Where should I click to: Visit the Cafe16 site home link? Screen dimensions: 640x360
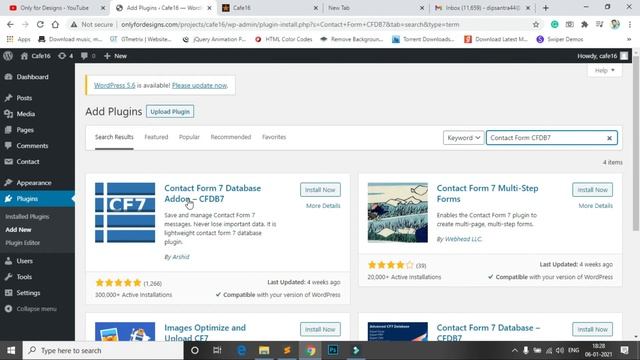click(x=36, y=56)
